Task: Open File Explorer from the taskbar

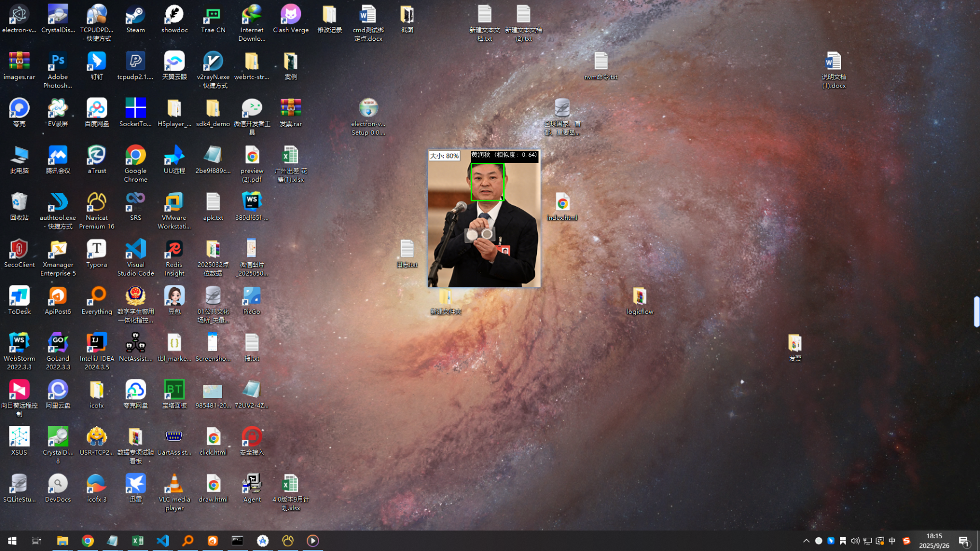Action: pyautogui.click(x=63, y=540)
